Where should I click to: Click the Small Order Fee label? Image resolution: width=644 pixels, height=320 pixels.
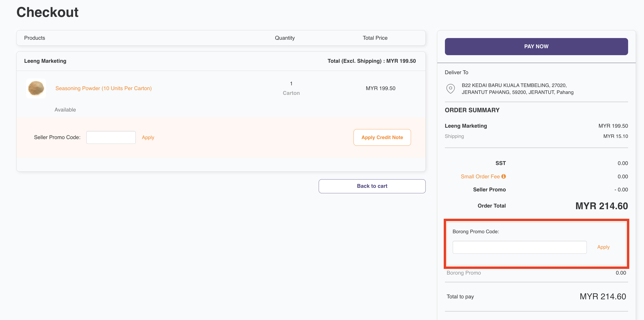[480, 176]
